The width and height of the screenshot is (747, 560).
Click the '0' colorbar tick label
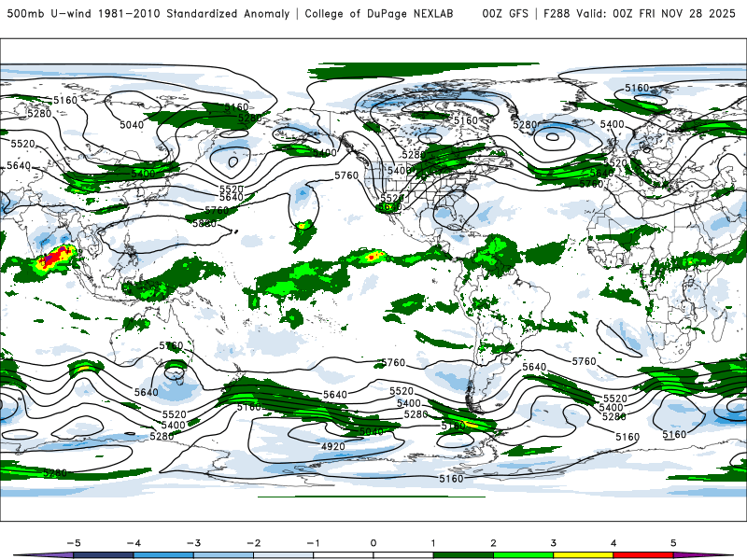pyautogui.click(x=373, y=543)
